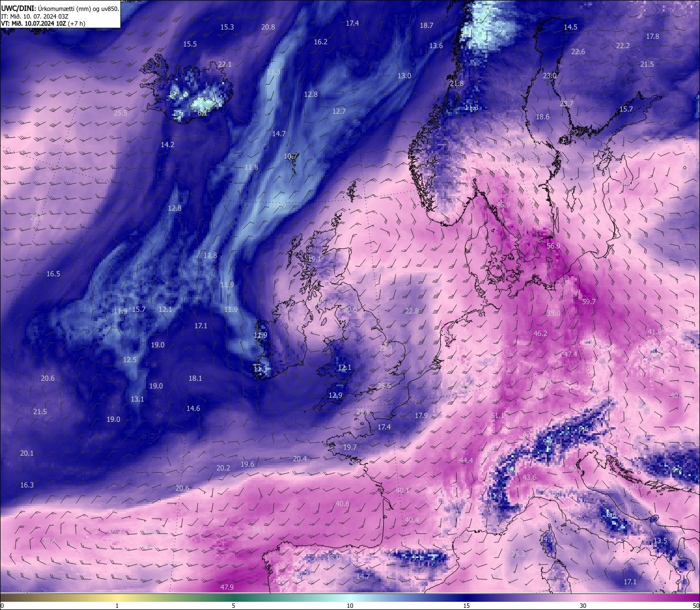Click the 15.3 value on the map

[x=227, y=27]
